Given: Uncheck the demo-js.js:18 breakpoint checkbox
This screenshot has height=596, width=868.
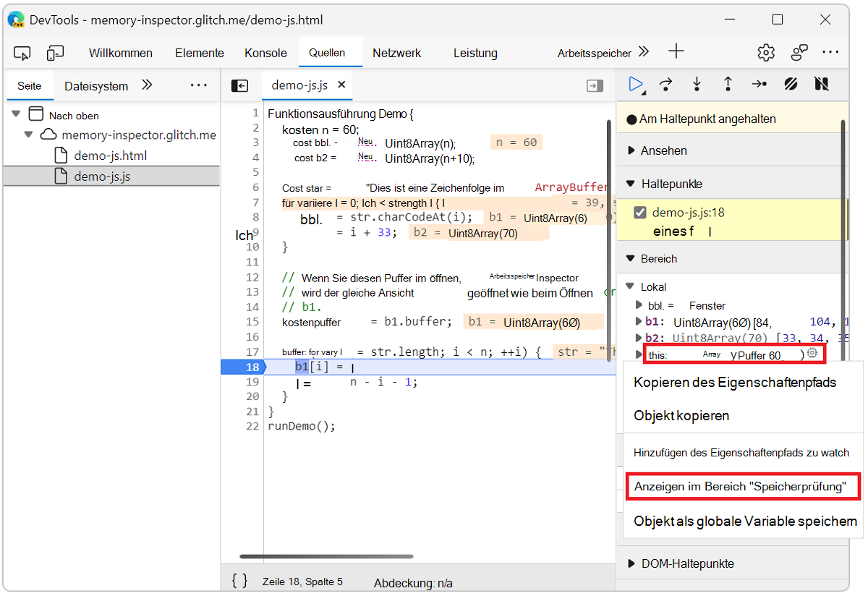Looking at the screenshot, I should 639,213.
